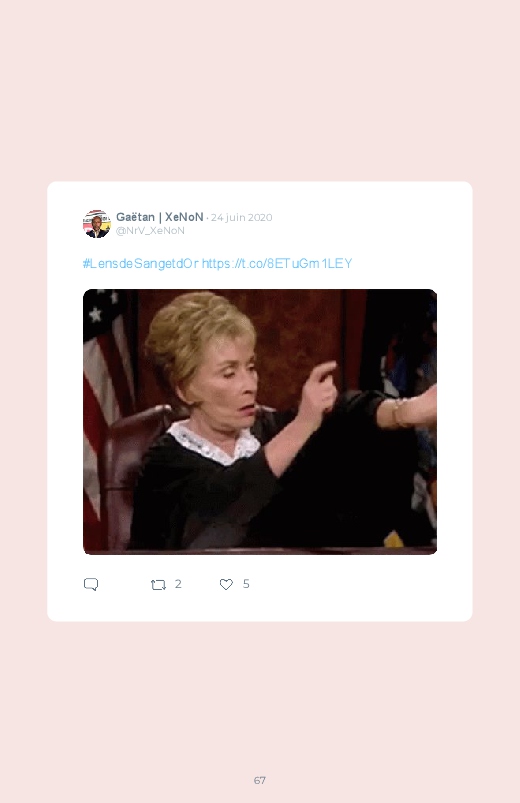Open the Gaëtan XeNoN profile avatar

click(97, 224)
